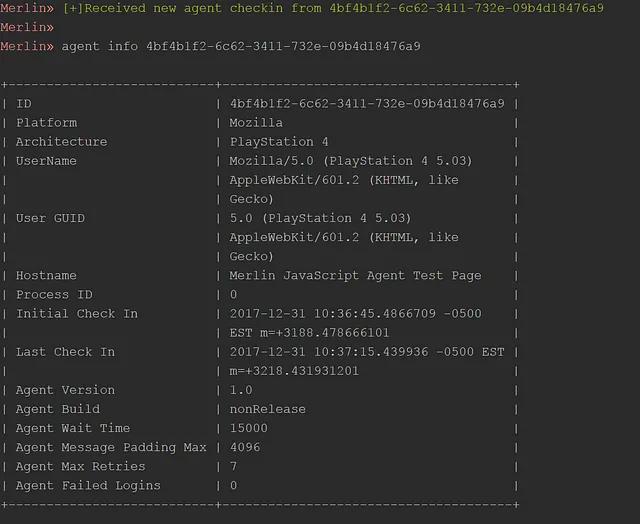Click the padding max value 4096

[244, 447]
